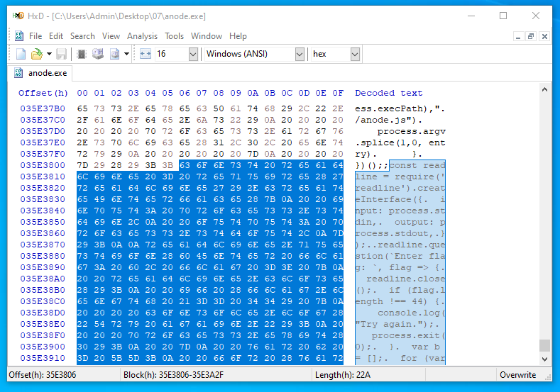Open the Help menu

click(238, 36)
